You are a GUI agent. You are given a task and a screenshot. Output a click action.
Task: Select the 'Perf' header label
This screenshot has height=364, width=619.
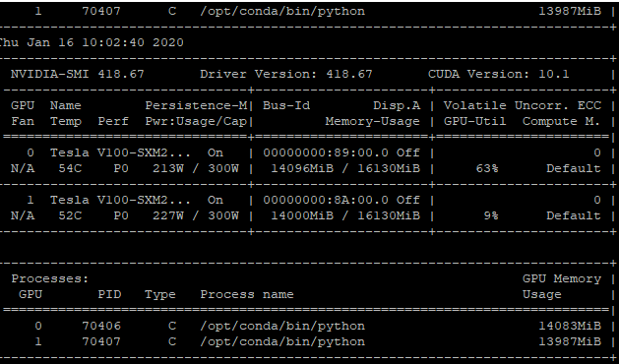(x=113, y=121)
